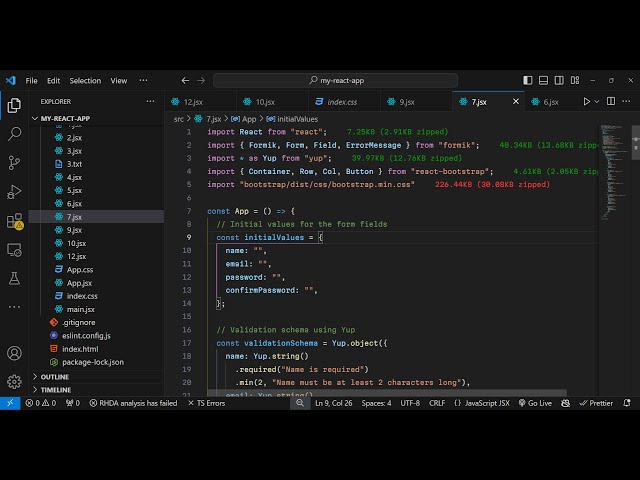Open the Source Control view
This screenshot has width=640, height=480.
[x=14, y=162]
